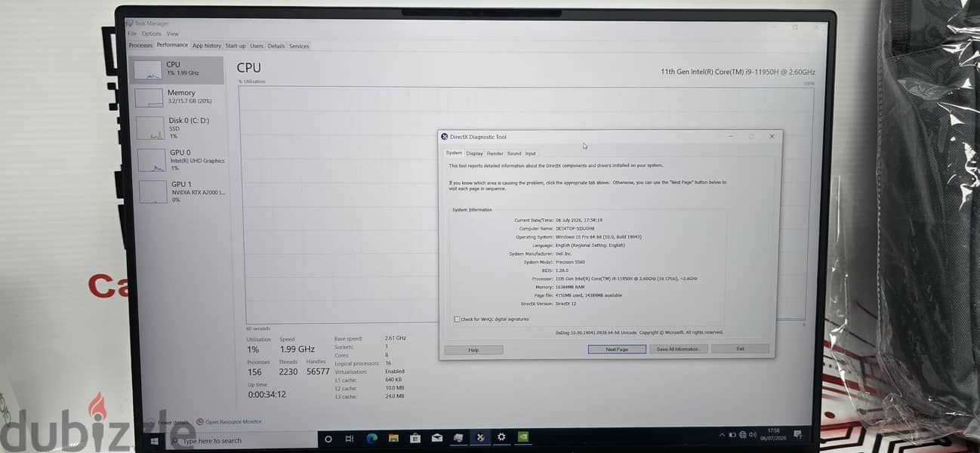Switch to DirectX Diagnostic taskbar icon
The image size is (980, 453).
click(480, 437)
